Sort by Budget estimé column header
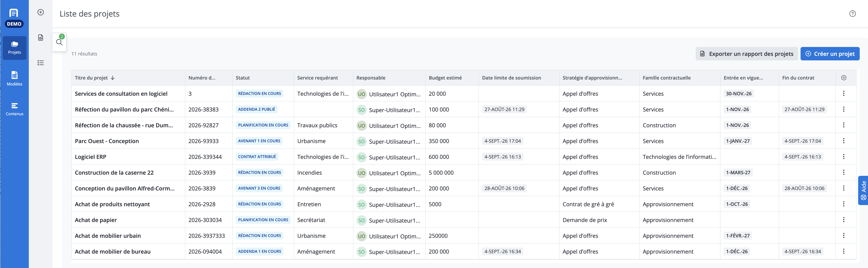This screenshot has height=268, width=868. 445,78
